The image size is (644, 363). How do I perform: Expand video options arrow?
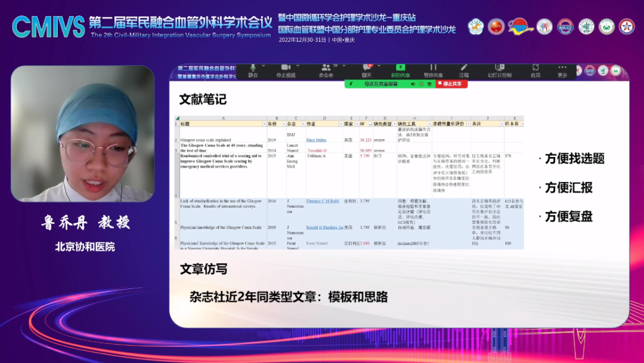[x=298, y=66]
